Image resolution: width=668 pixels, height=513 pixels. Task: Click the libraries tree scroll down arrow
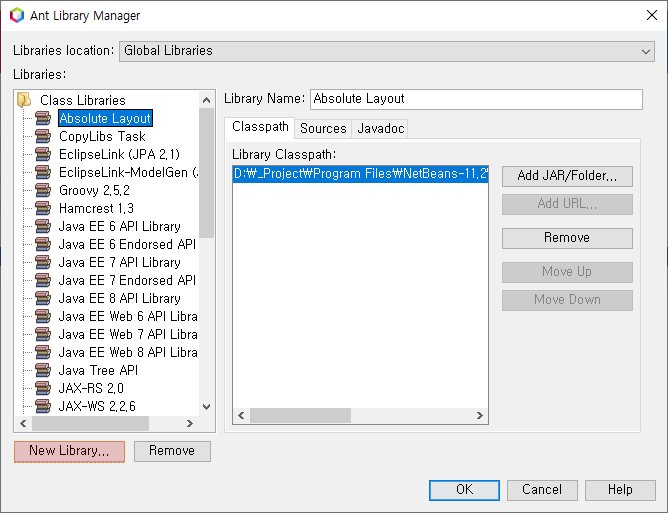point(207,406)
